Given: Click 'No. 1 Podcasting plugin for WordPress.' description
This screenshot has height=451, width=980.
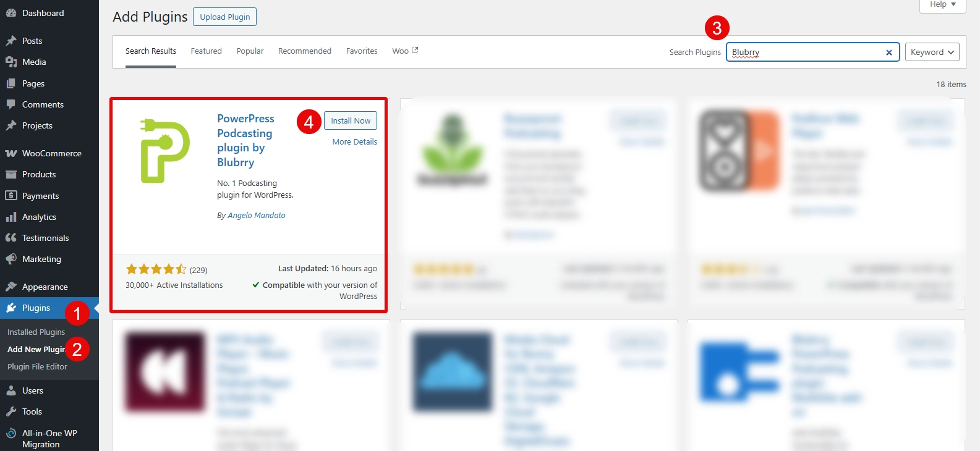Looking at the screenshot, I should 255,189.
